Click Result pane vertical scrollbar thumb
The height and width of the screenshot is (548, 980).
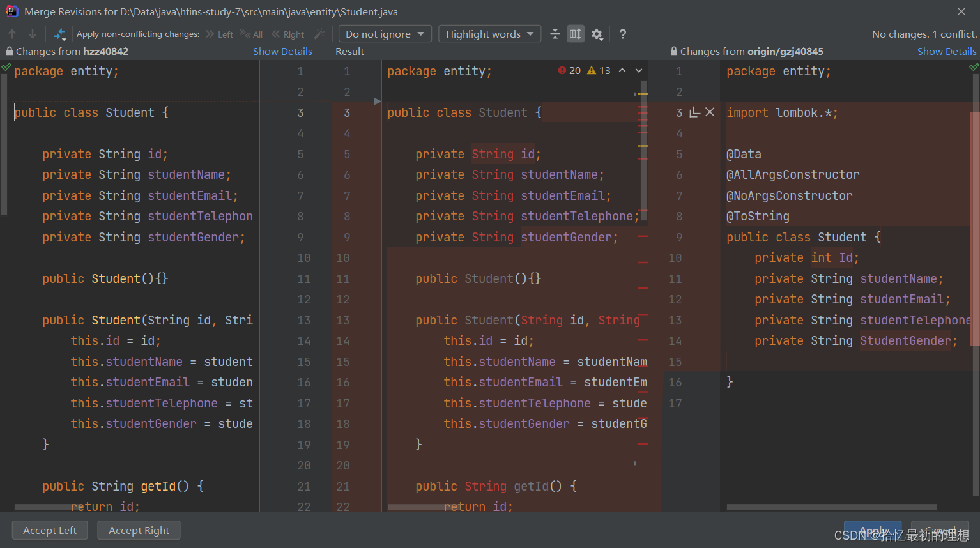[644, 151]
